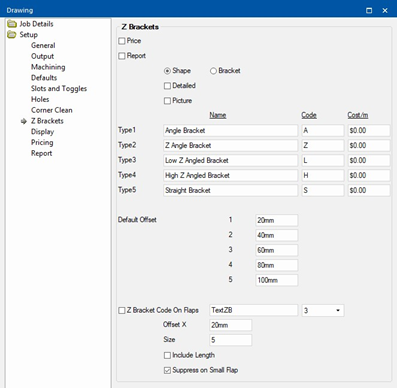Screen dimensions: 397x388
Task: Tick the Detailed checkbox
Action: pyautogui.click(x=167, y=86)
